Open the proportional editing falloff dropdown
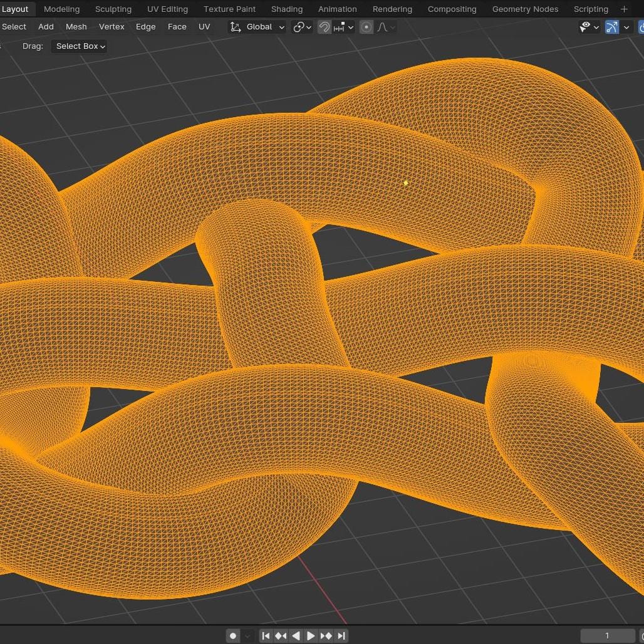The width and height of the screenshot is (644, 644). tap(386, 27)
